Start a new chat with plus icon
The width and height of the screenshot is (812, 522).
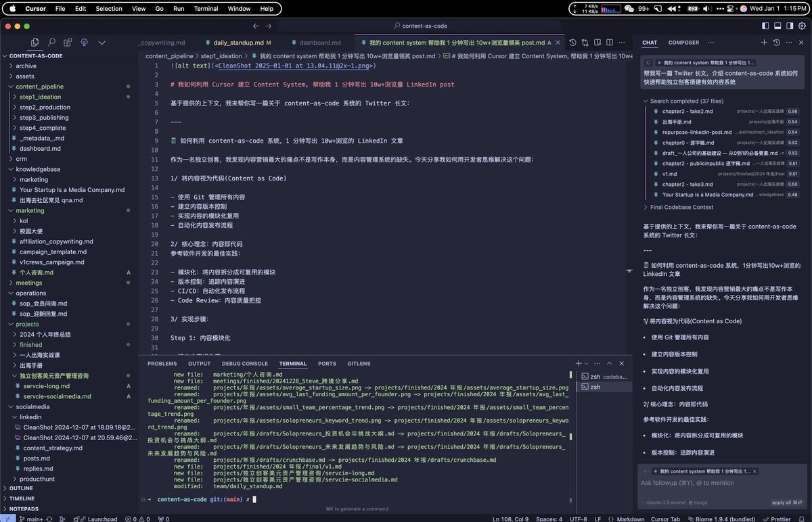pyautogui.click(x=764, y=42)
